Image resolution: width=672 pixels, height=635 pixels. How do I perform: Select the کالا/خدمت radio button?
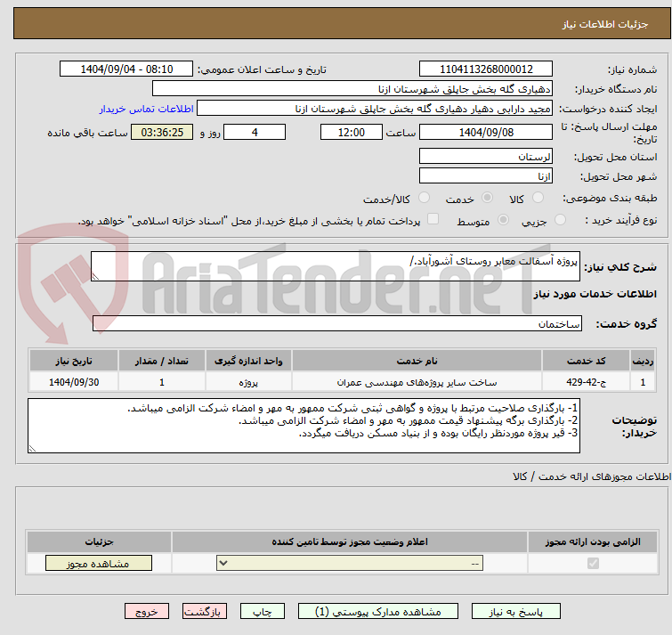click(x=424, y=198)
